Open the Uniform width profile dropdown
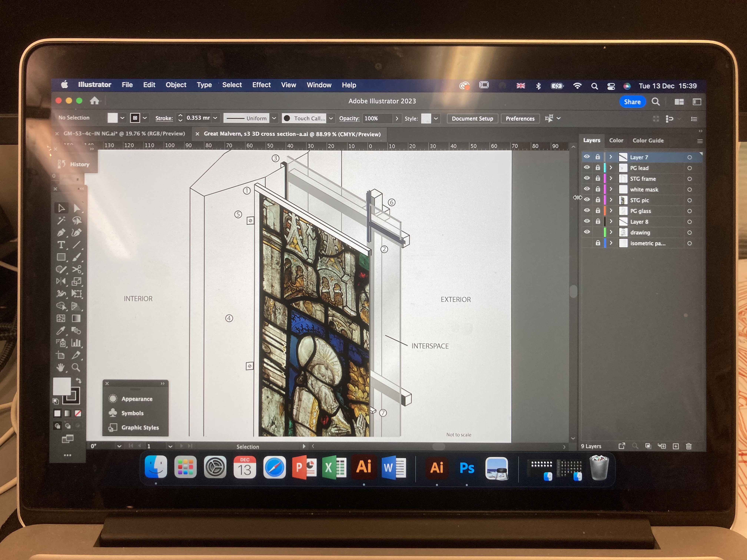The width and height of the screenshot is (747, 560). tap(274, 118)
